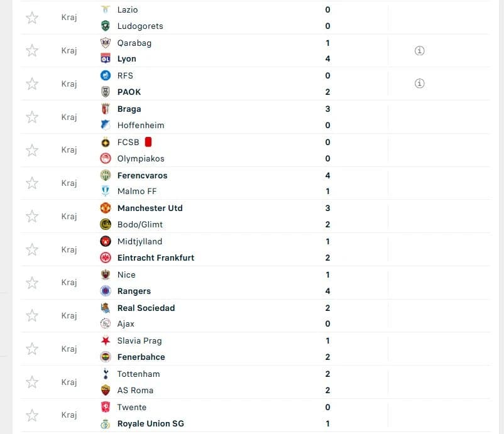This screenshot has height=434, width=504.
Task: Open the Bodo/Glimt team link
Action: pos(140,225)
